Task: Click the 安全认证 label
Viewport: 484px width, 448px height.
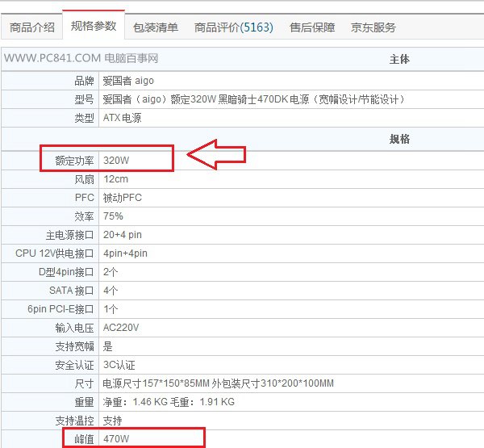Action: (74, 365)
